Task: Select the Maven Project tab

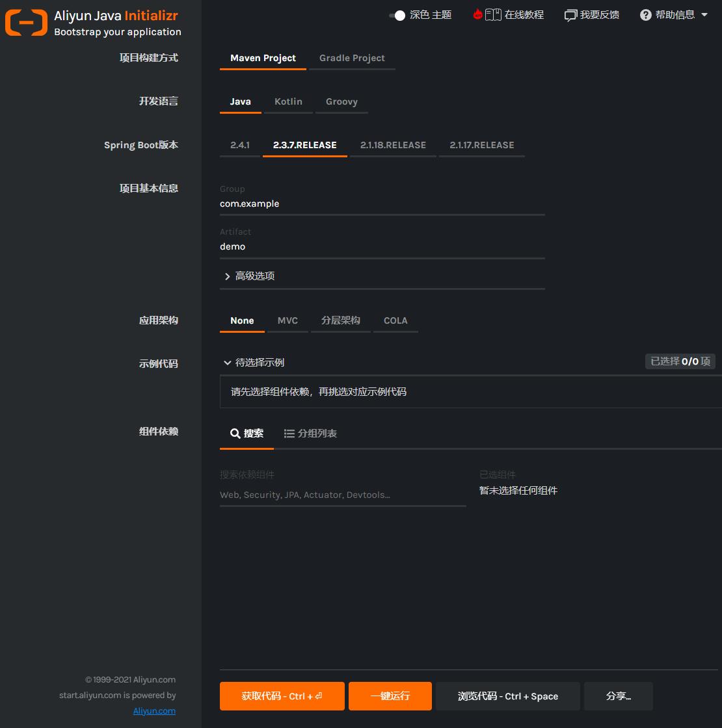Action: coord(263,58)
